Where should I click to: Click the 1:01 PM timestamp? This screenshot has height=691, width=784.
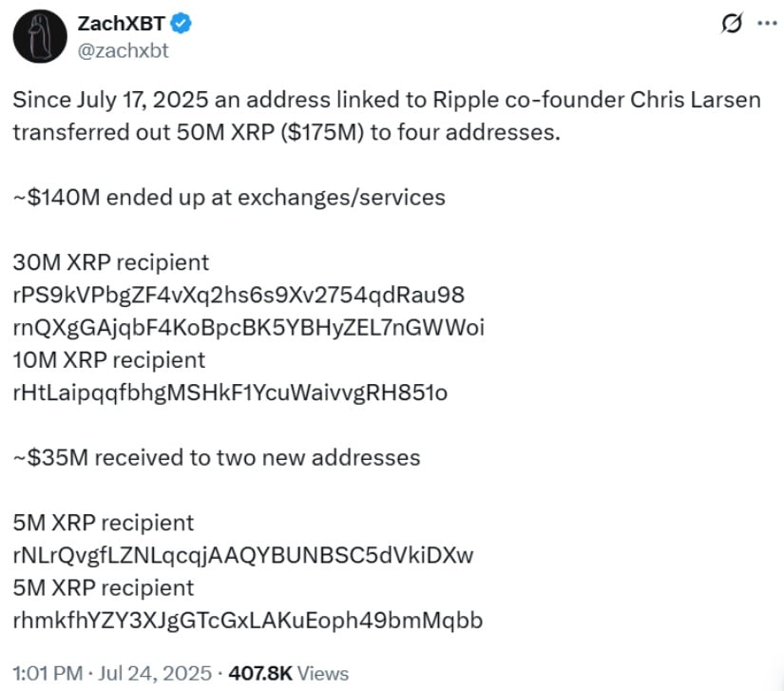click(48, 673)
